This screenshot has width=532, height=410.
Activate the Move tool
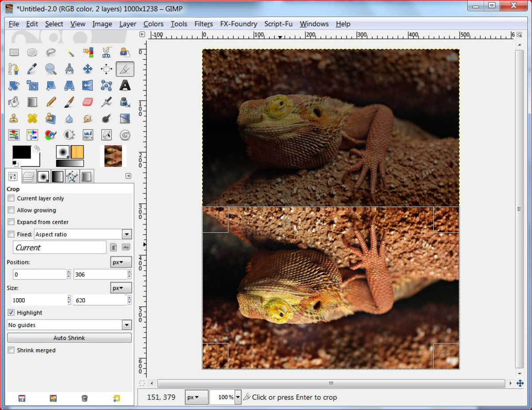(87, 69)
